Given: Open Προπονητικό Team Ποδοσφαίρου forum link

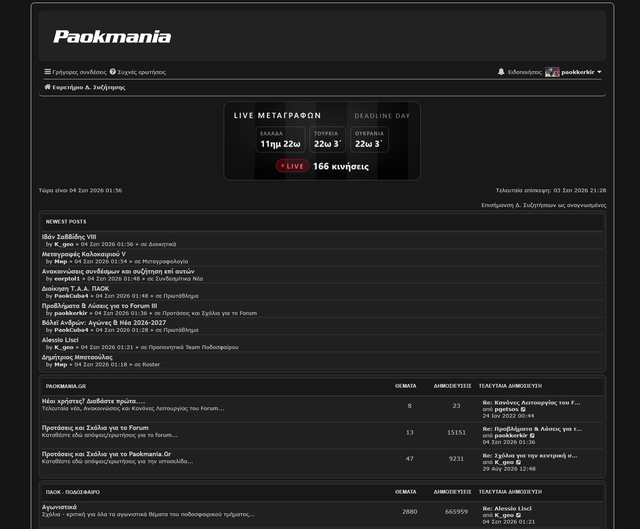Looking at the screenshot, I should coord(193,347).
